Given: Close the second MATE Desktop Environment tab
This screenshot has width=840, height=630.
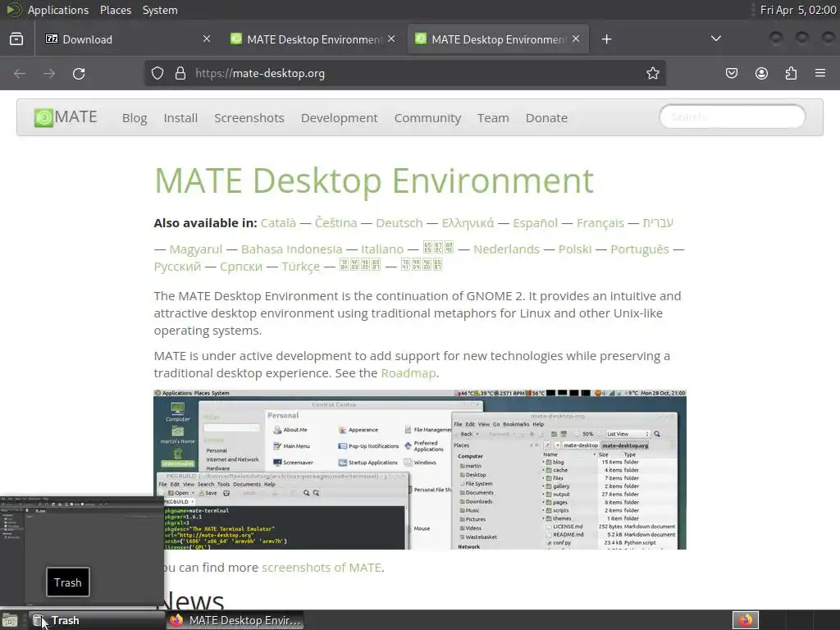Looking at the screenshot, I should coord(391,39).
